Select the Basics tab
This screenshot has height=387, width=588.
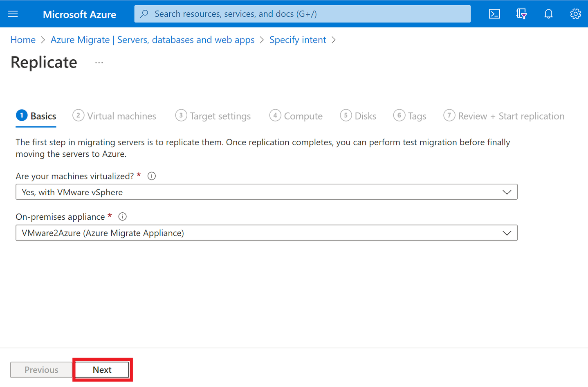click(x=36, y=116)
